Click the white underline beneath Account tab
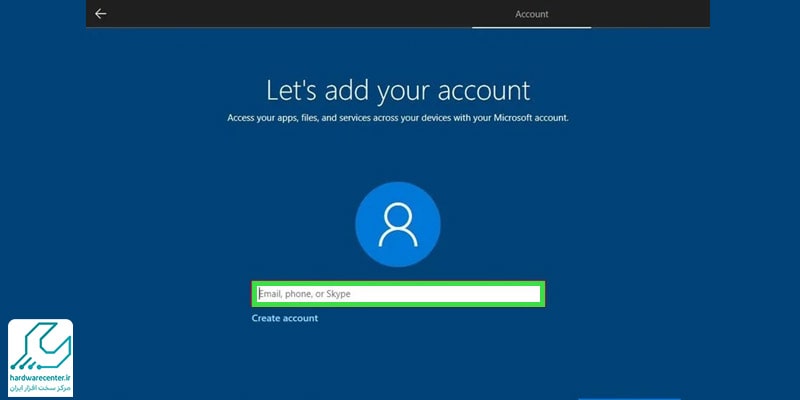The height and width of the screenshot is (400, 800). coord(531,27)
